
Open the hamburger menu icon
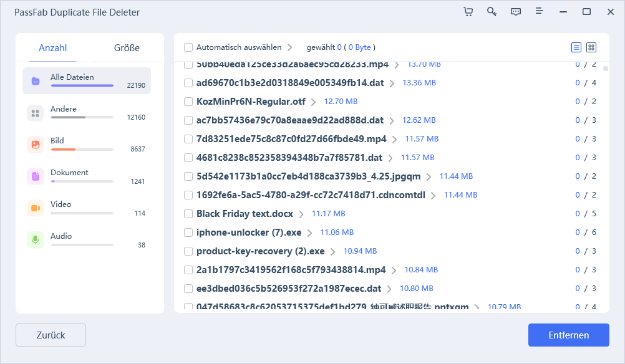click(x=540, y=12)
